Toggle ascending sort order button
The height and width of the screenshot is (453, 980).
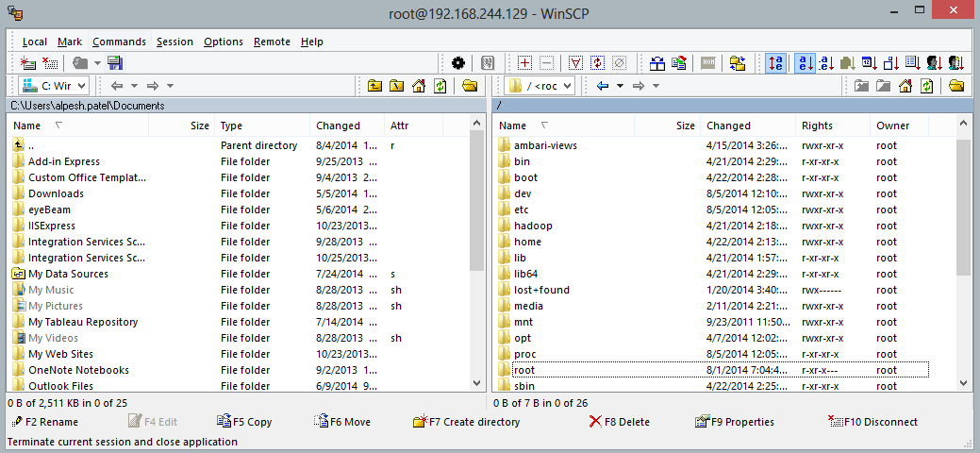775,62
